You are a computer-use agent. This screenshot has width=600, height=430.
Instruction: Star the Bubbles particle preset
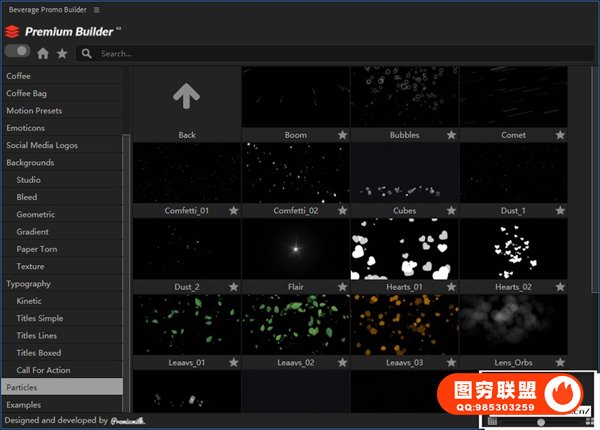pyautogui.click(x=451, y=135)
